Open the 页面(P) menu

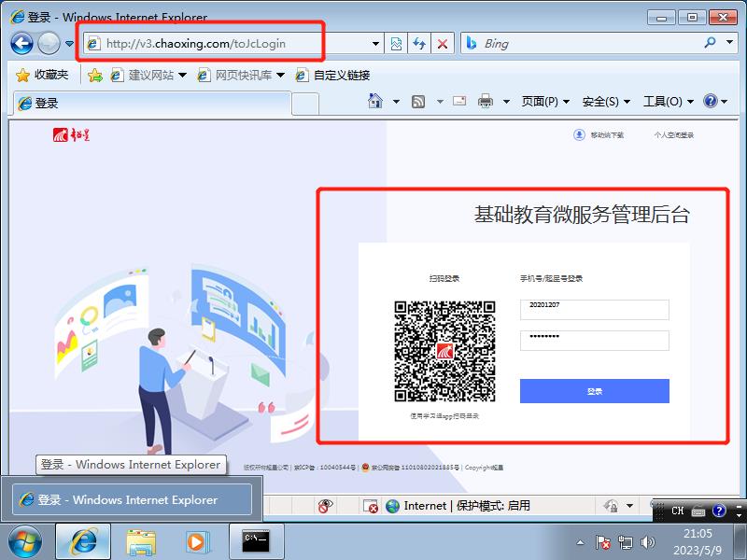pos(545,102)
